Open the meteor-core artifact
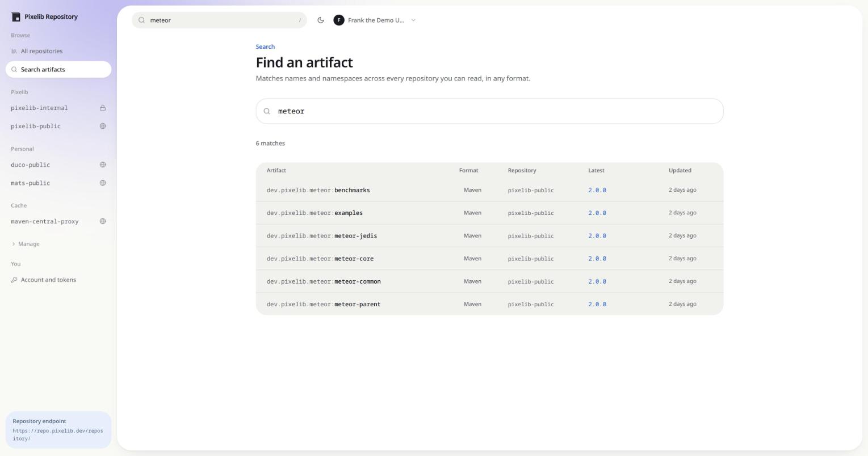868x456 pixels. click(x=489, y=259)
